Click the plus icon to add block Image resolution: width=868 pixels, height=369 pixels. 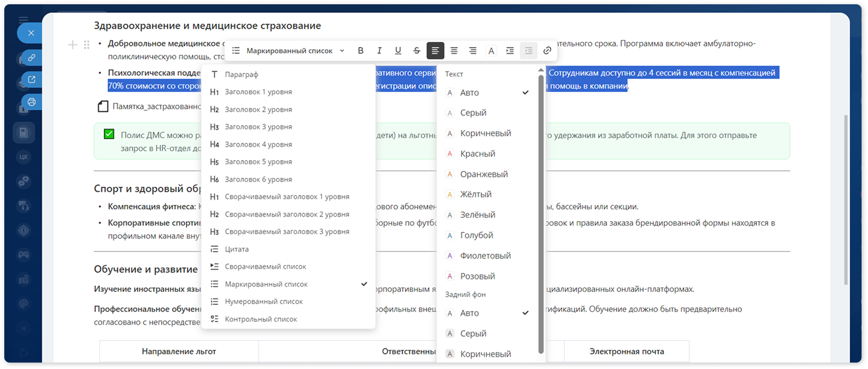click(x=72, y=44)
